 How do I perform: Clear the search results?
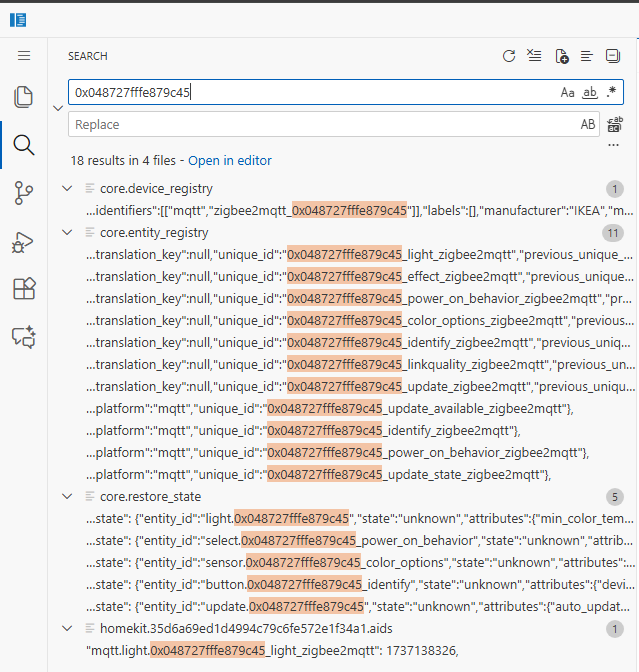click(535, 56)
